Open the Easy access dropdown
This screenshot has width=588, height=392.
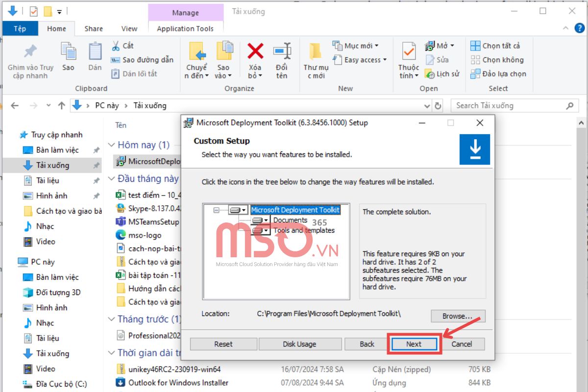[x=360, y=60]
